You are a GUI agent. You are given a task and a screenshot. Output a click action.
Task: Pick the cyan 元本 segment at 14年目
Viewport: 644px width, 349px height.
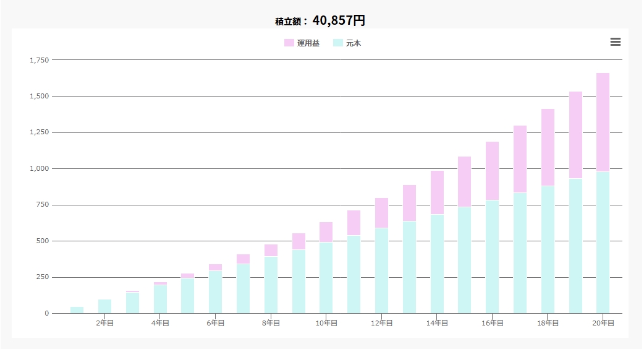pyautogui.click(x=437, y=264)
